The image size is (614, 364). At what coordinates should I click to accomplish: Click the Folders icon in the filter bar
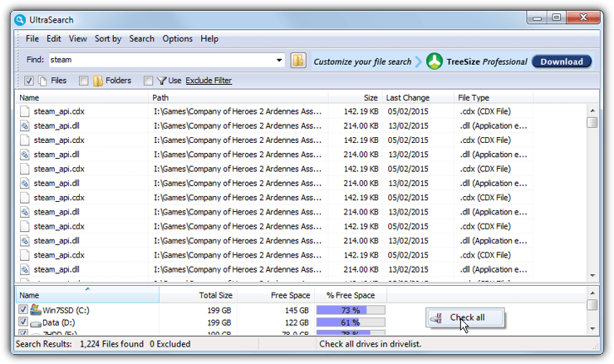97,81
